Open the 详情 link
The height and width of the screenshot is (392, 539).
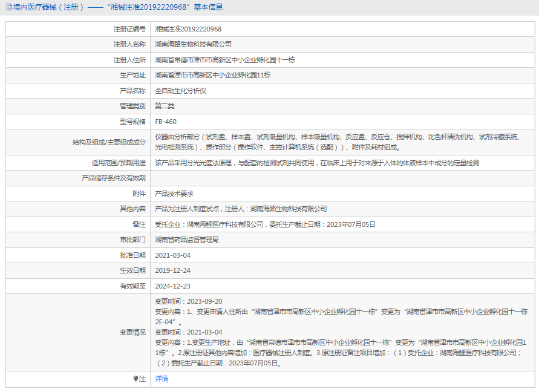coord(162,379)
